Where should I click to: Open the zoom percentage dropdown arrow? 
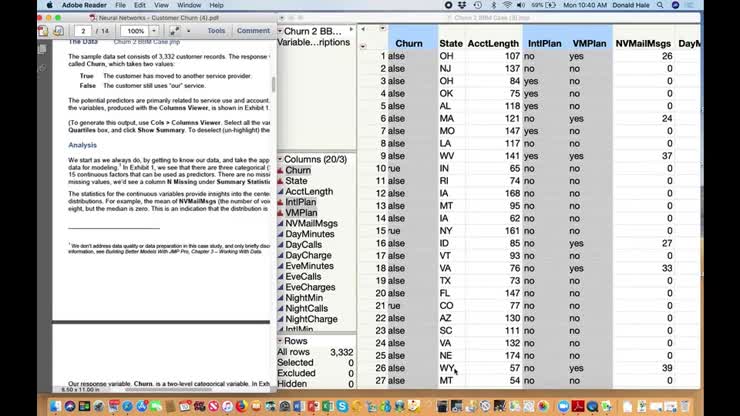click(154, 31)
